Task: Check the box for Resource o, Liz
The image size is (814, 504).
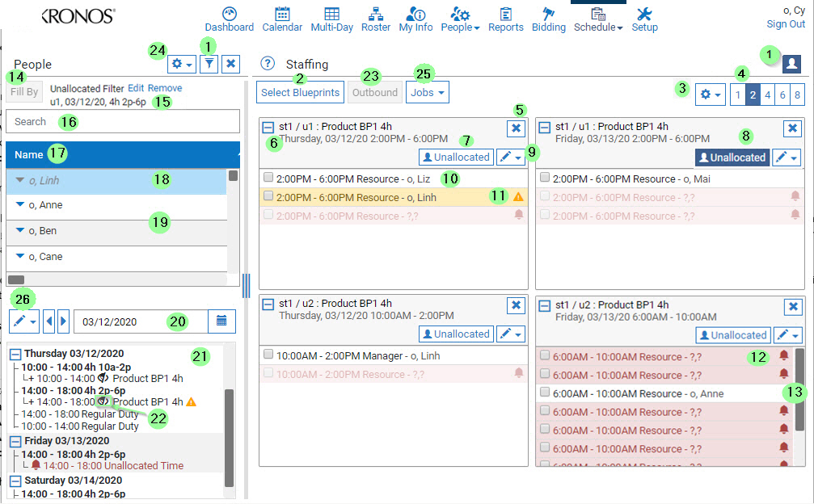Action: [x=268, y=178]
